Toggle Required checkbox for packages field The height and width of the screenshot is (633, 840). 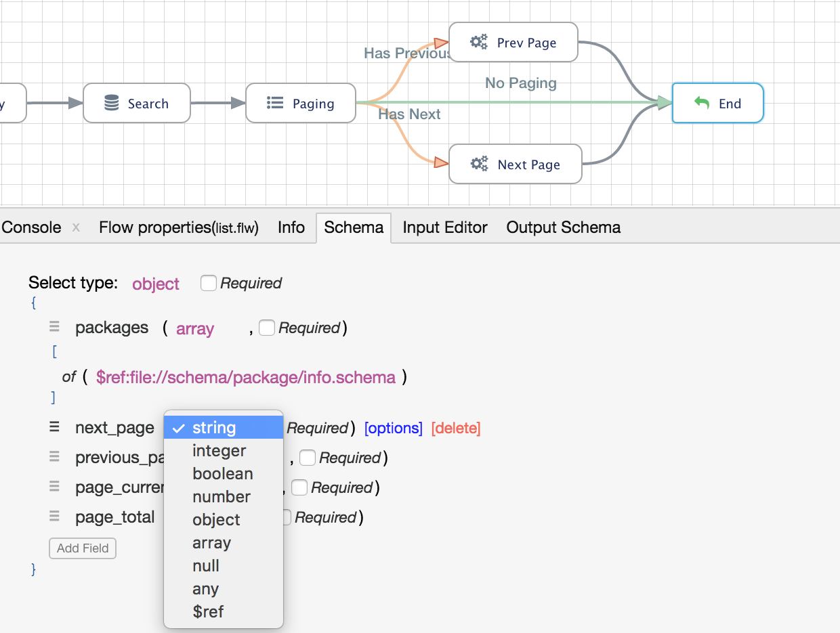pyautogui.click(x=266, y=328)
